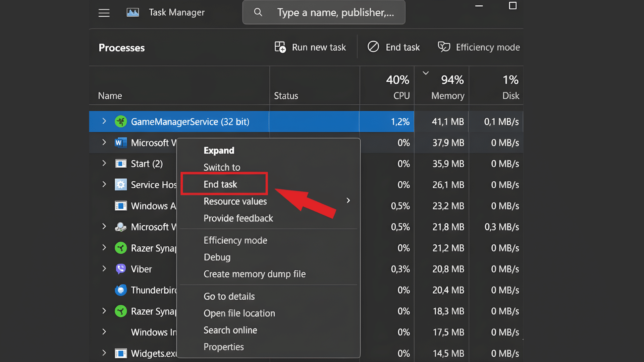Select the Microsoft Word process icon
Viewport: 644px width, 362px height.
pos(120,142)
